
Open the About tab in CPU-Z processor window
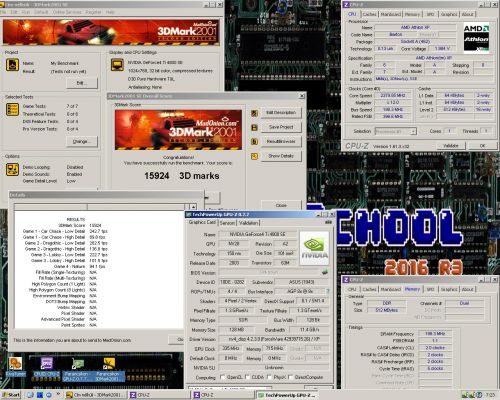click(x=467, y=14)
